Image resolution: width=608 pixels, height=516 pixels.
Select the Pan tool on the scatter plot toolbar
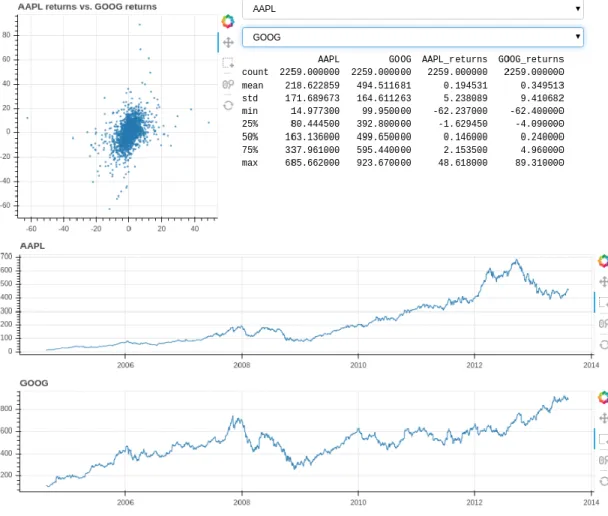[228, 42]
